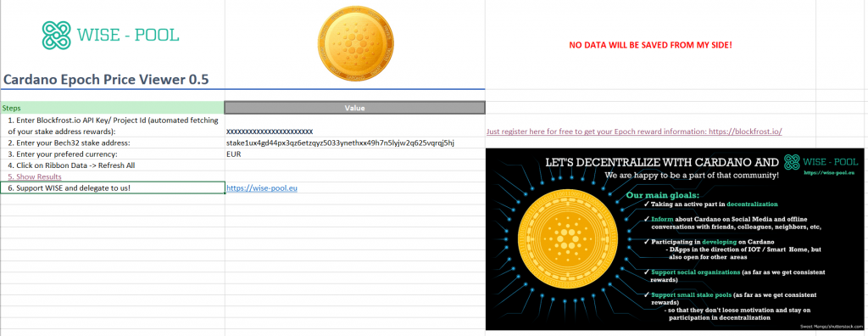Select the green Steps header cell
The width and height of the screenshot is (868, 336).
(113, 108)
